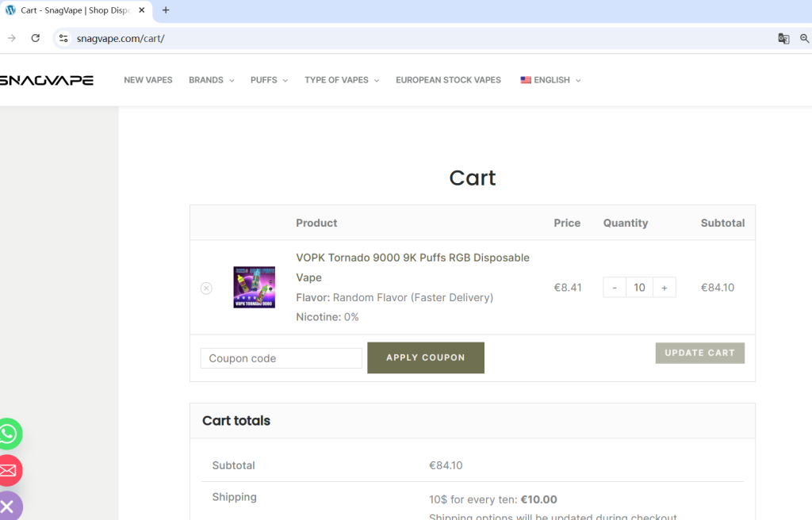Click the APPLY COUPON button
This screenshot has width=812, height=520.
[426, 357]
